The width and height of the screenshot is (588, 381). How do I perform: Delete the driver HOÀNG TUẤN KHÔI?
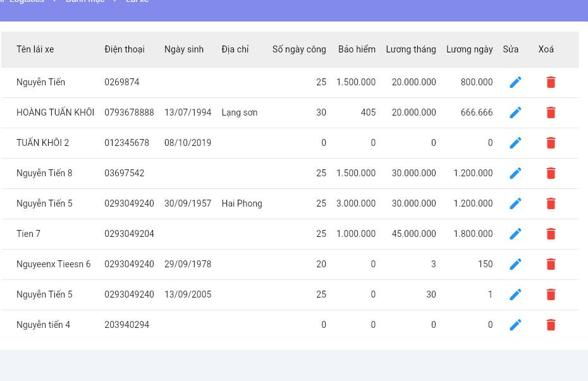[551, 112]
